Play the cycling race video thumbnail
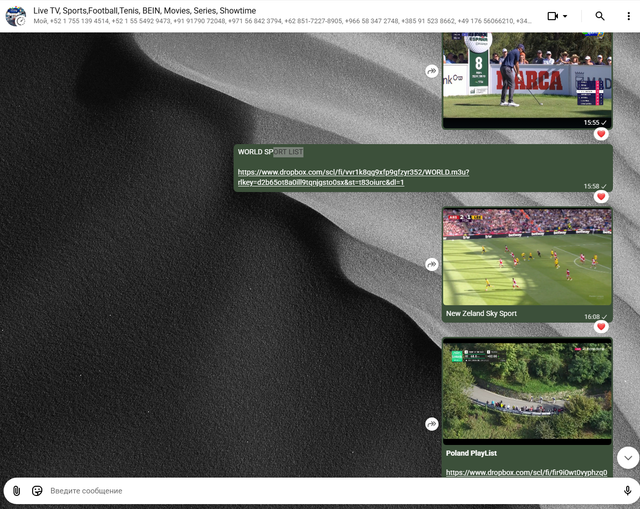 pyautogui.click(x=527, y=391)
